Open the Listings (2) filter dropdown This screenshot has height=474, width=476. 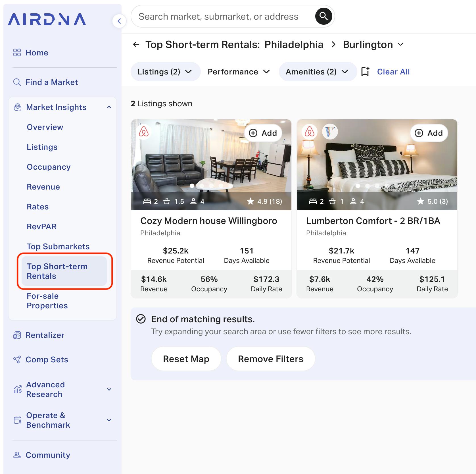tap(165, 72)
